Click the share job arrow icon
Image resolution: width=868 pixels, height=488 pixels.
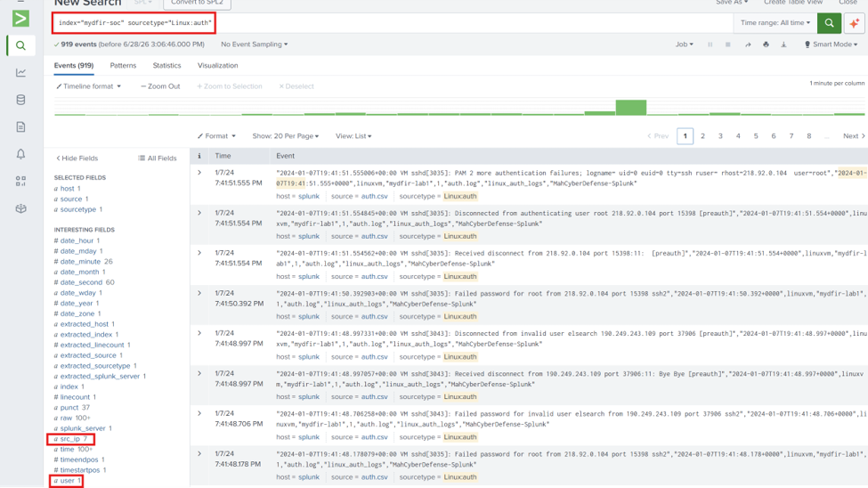(748, 45)
